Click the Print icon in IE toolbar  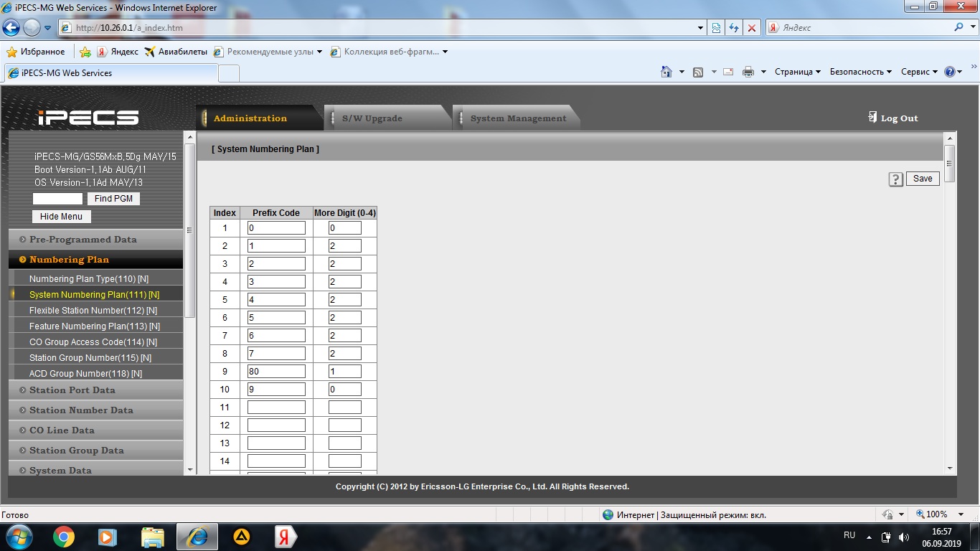point(748,72)
